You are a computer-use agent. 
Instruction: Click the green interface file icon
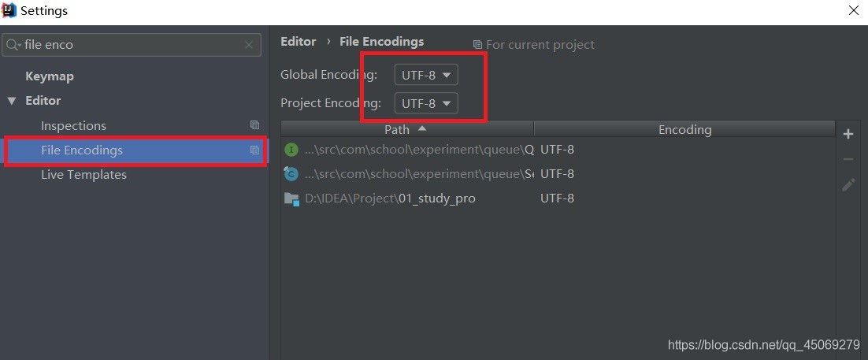[x=291, y=150]
